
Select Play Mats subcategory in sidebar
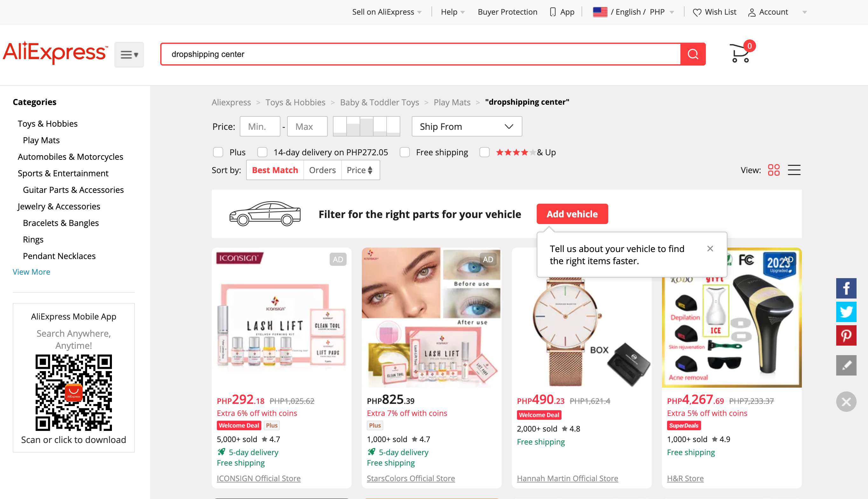[41, 140]
